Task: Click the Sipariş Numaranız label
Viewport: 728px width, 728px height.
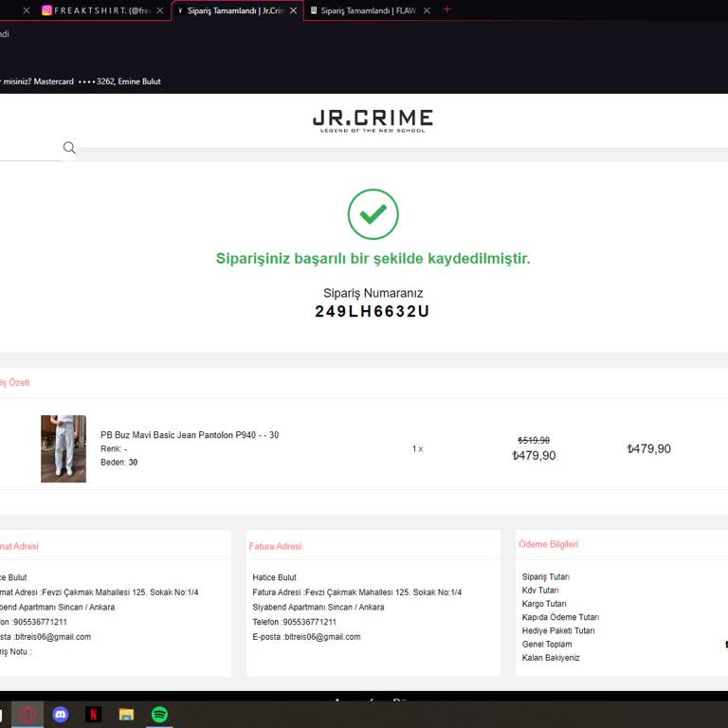Action: 373,293
